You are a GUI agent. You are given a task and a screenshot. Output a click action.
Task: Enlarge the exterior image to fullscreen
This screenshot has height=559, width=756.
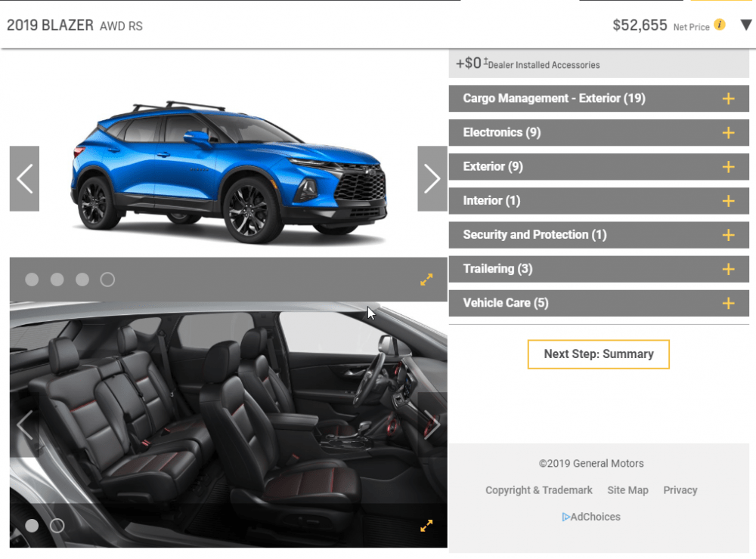pyautogui.click(x=426, y=279)
